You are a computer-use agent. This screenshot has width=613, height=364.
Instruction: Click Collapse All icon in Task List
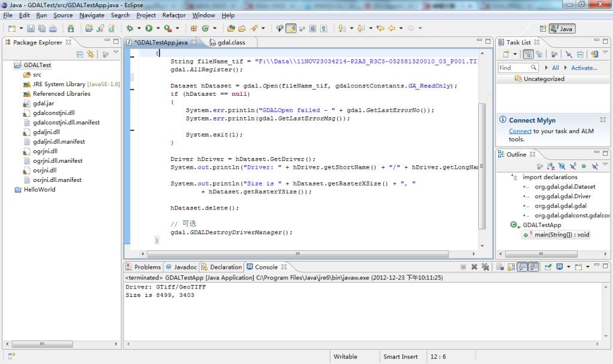[580, 54]
